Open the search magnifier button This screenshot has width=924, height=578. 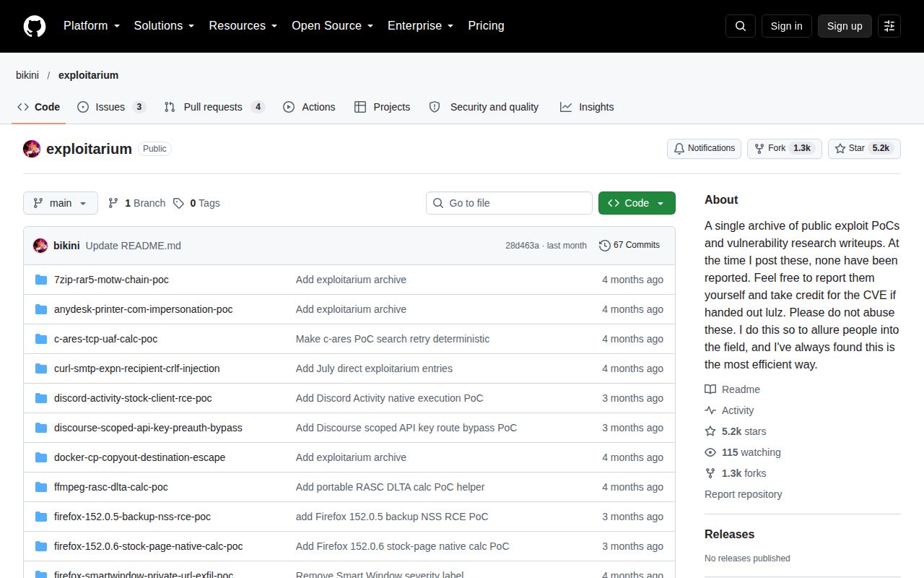[741, 26]
